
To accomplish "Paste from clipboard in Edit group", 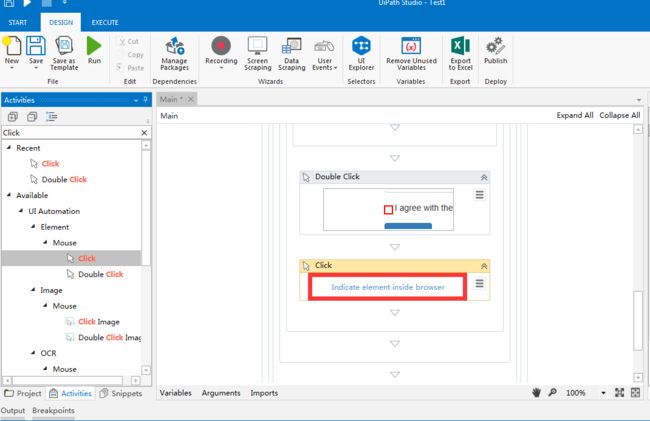I will coord(130,68).
